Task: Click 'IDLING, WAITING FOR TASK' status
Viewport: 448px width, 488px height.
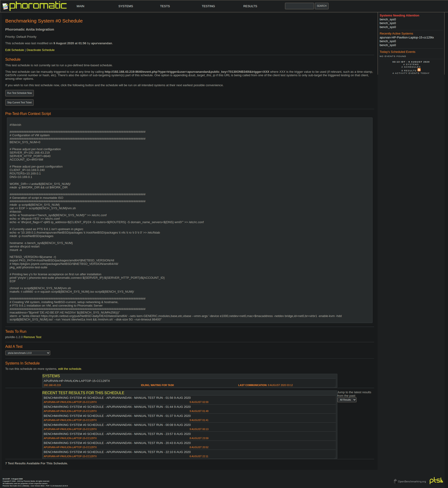Action: pos(157,385)
